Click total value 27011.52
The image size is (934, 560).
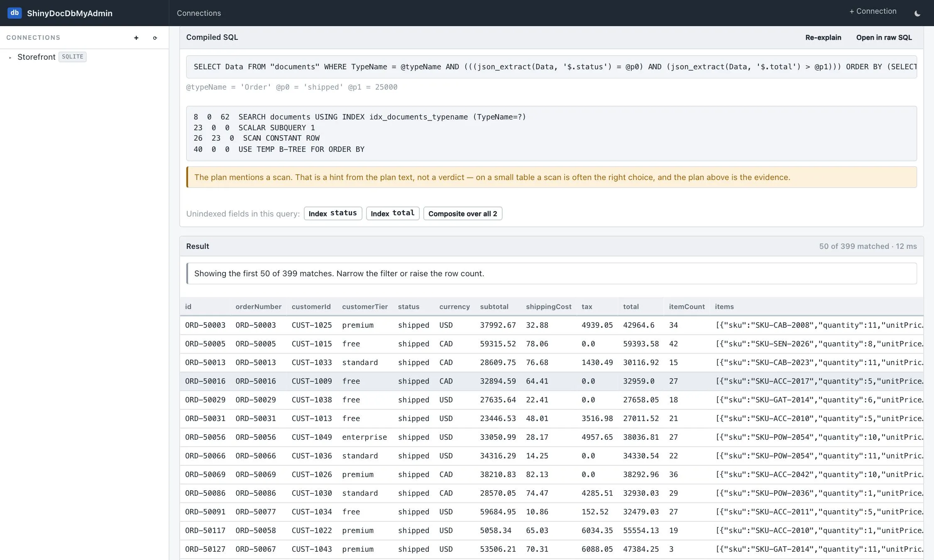coord(641,419)
